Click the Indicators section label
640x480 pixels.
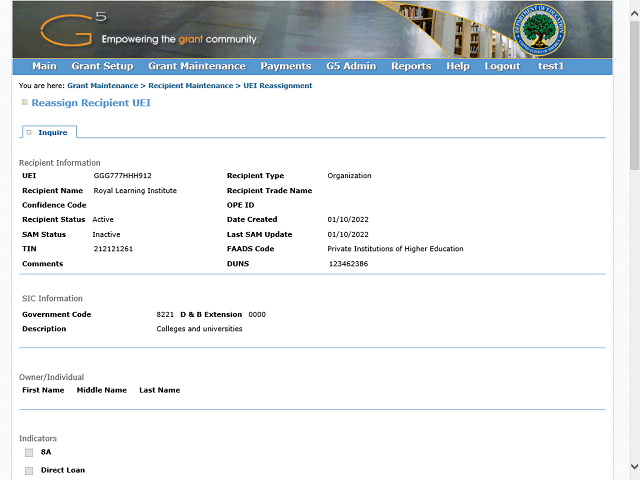click(x=38, y=438)
